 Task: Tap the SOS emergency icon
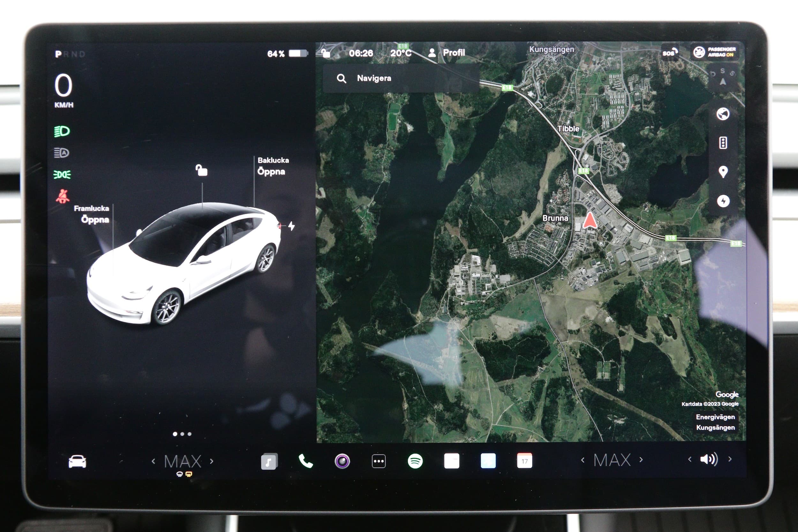670,53
